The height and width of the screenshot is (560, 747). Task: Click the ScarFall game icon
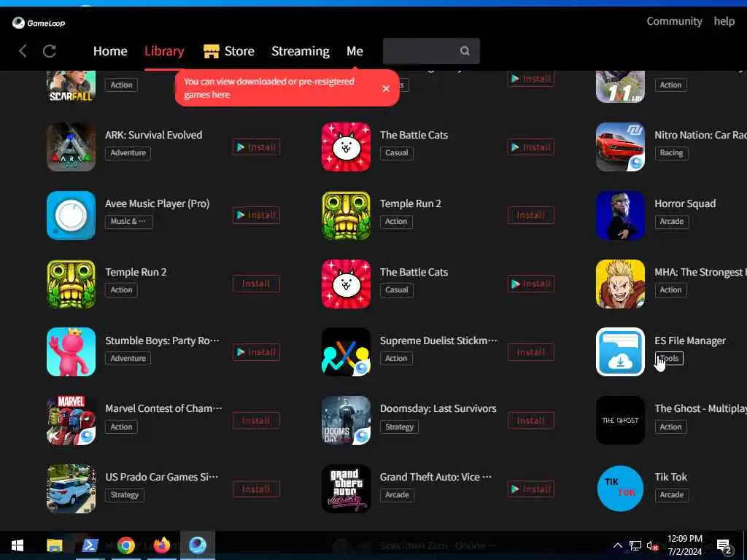[71, 87]
